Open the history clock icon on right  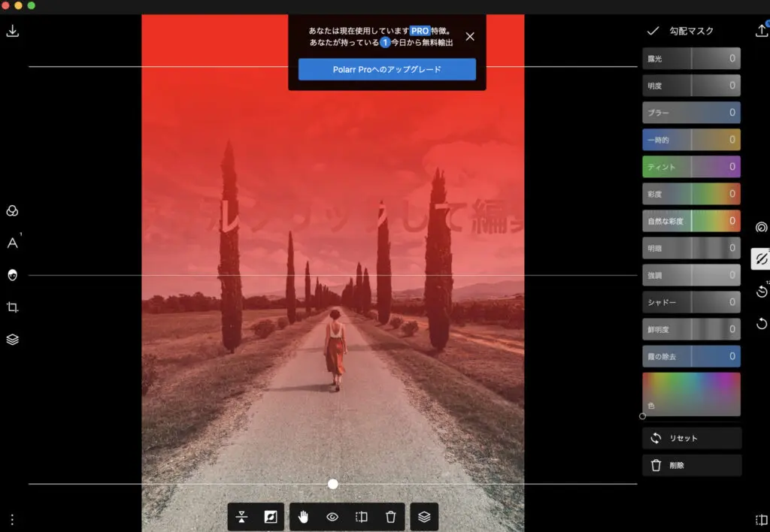(x=761, y=291)
